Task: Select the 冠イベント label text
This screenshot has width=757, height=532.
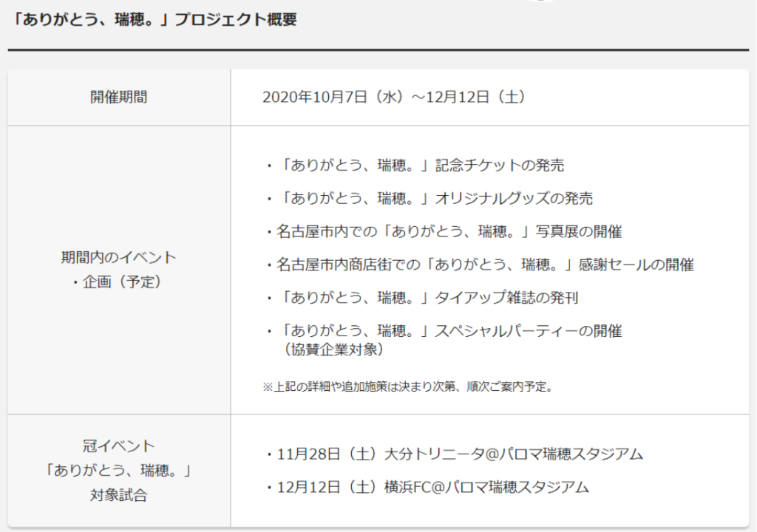Action: pos(118,446)
